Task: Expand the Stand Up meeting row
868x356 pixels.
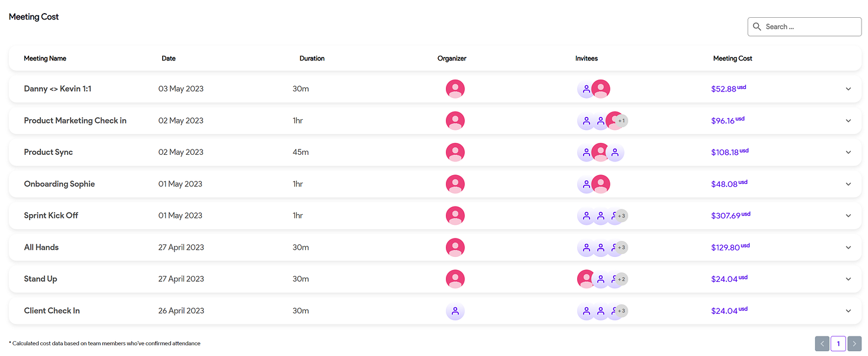Action: coord(848,279)
